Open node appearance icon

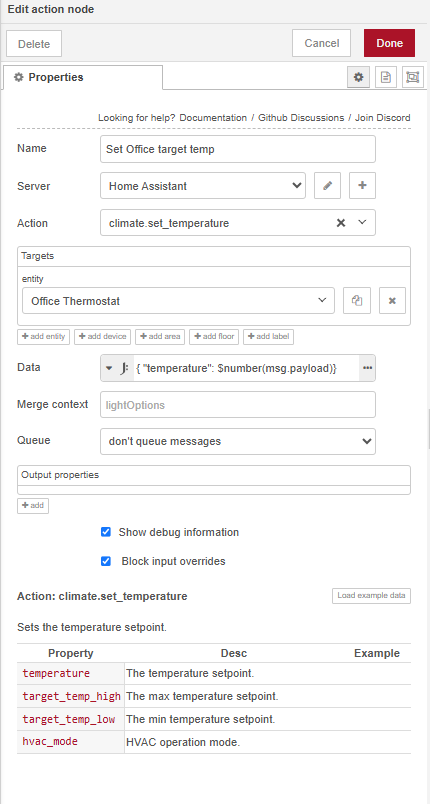[413, 77]
